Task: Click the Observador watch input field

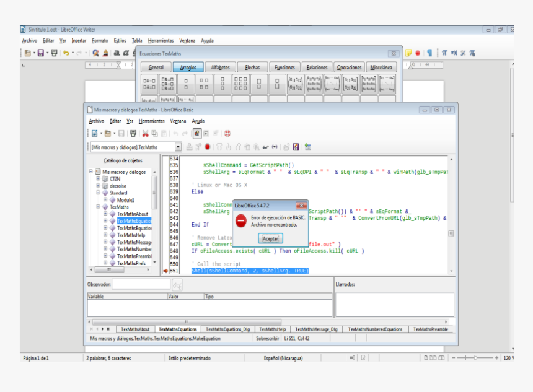Action: click(x=141, y=284)
